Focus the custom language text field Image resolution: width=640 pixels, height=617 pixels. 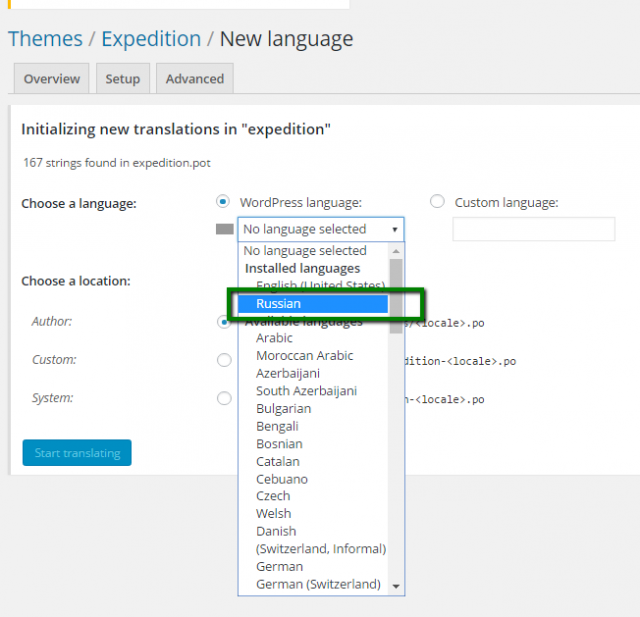coord(533,229)
